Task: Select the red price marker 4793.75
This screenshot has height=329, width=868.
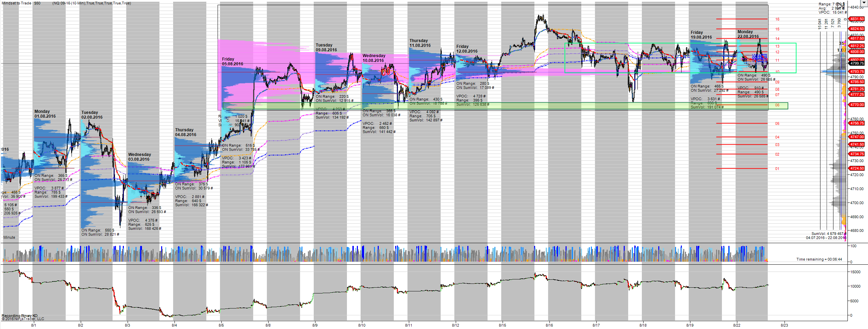Action: [857, 71]
